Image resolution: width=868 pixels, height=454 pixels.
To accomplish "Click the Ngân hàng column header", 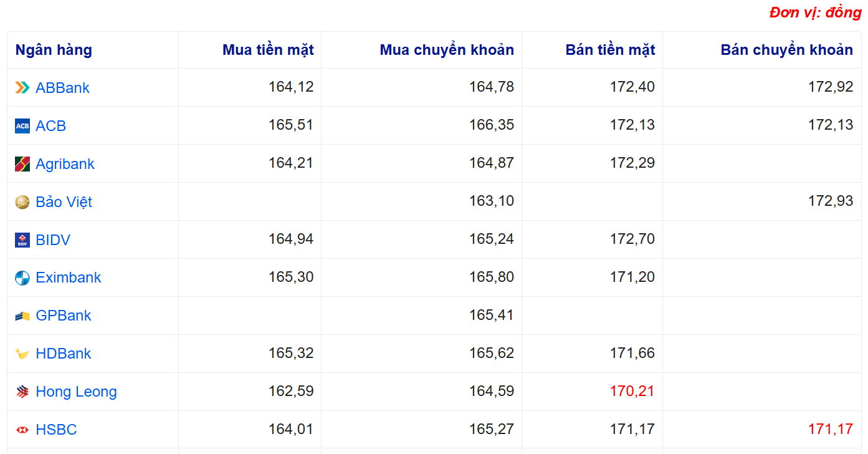I will click(x=54, y=50).
